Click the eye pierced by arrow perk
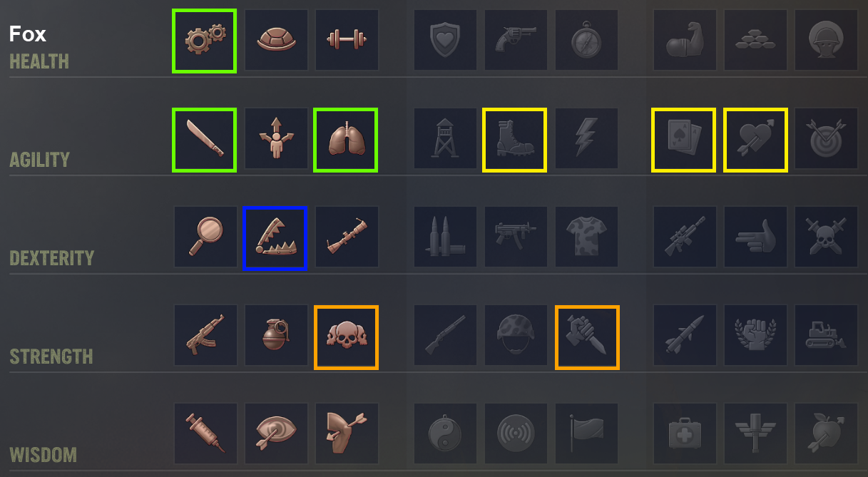Image resolution: width=868 pixels, height=477 pixels. pos(276,434)
